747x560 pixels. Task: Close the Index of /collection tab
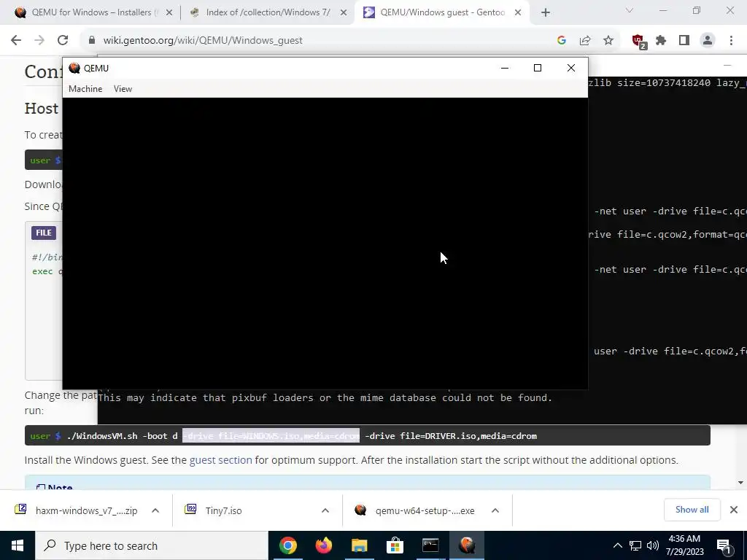(x=344, y=13)
